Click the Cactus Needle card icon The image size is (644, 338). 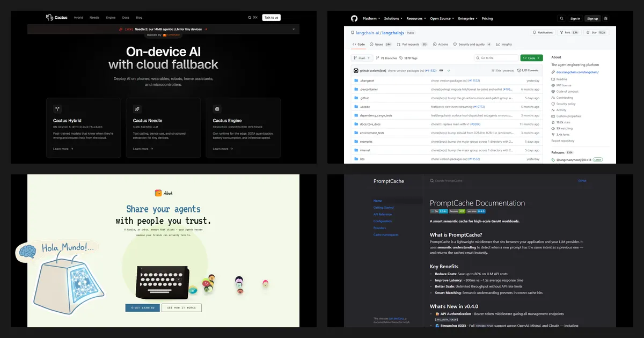click(137, 108)
